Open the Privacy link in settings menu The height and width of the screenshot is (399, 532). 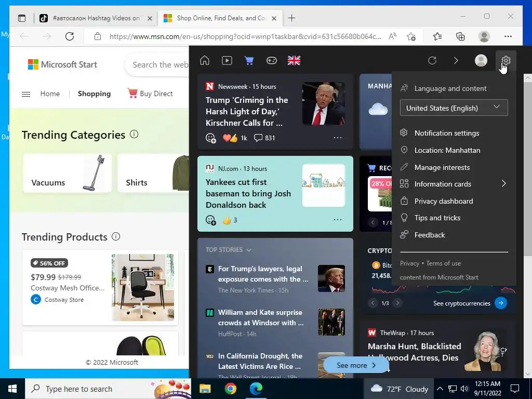coord(409,263)
